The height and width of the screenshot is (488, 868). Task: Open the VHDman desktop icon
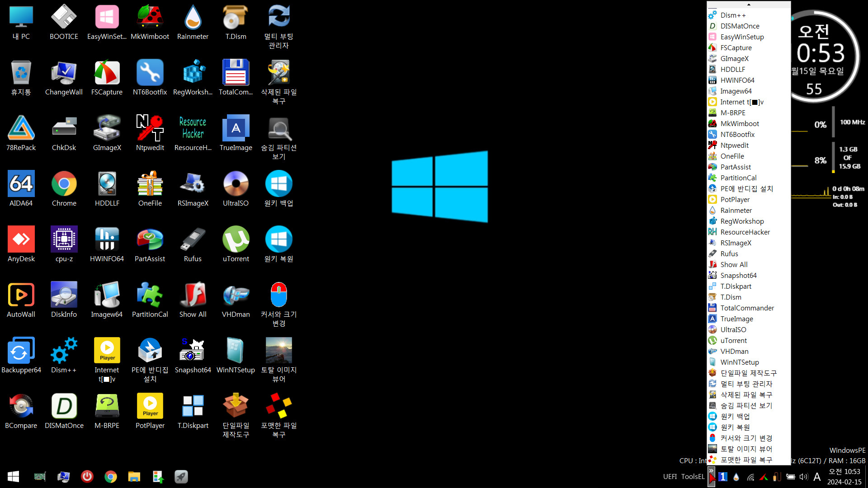(236, 300)
